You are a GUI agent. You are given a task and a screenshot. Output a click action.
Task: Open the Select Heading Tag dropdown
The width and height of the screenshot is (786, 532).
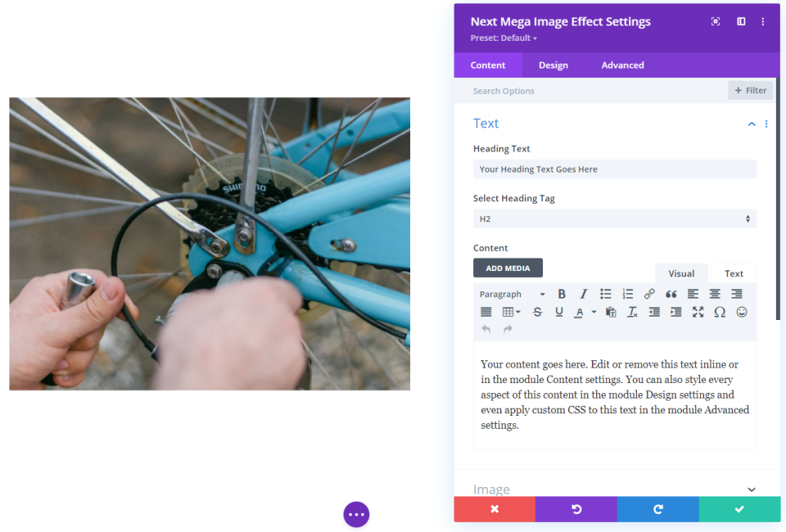pos(614,219)
